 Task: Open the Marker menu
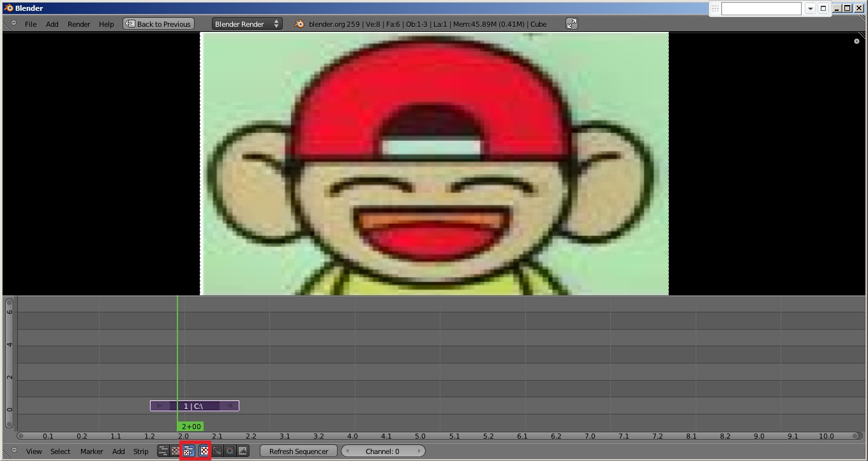click(92, 451)
